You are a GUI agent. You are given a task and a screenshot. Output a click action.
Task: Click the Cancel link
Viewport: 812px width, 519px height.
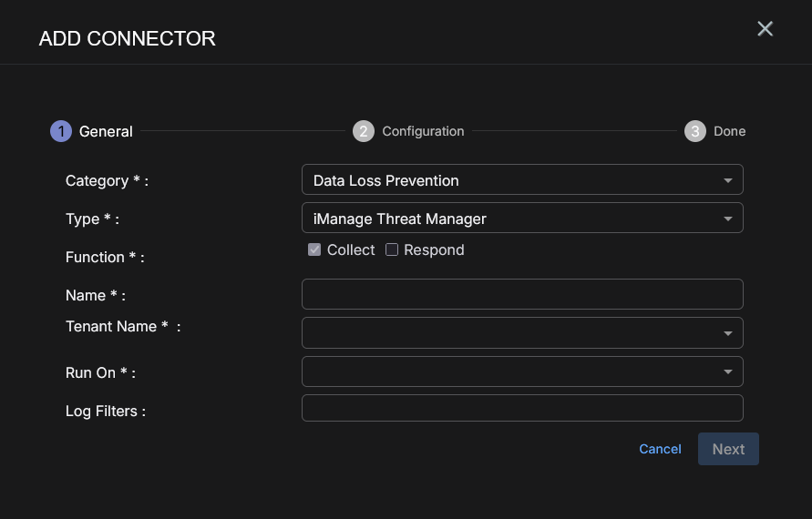click(x=660, y=449)
